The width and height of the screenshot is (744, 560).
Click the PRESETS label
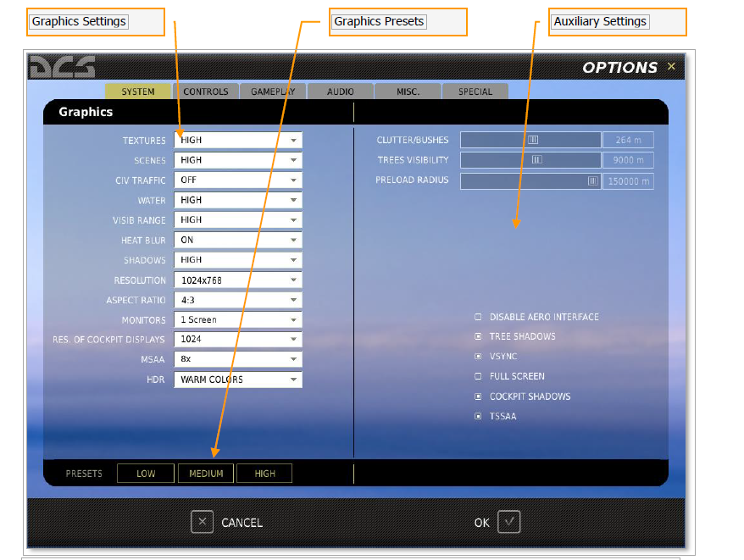click(x=84, y=474)
